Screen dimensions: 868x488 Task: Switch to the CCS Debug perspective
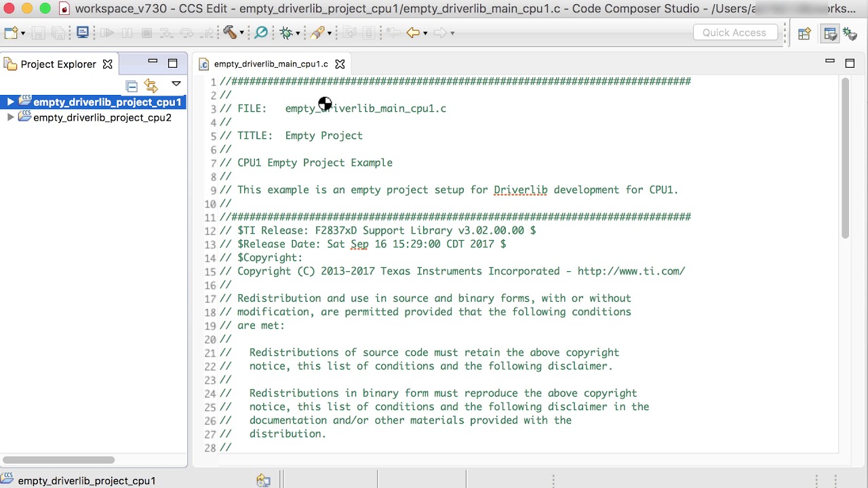tap(850, 33)
